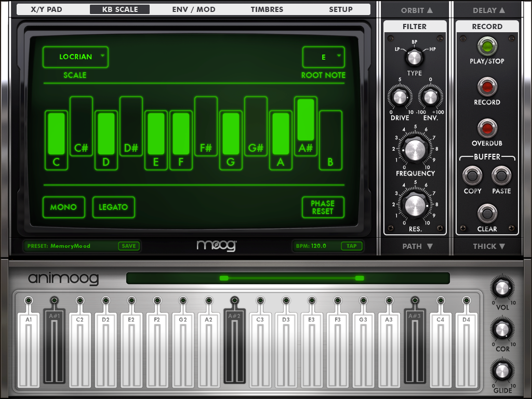The image size is (532, 399).
Task: Click the filter Frequency knob
Action: point(415,150)
